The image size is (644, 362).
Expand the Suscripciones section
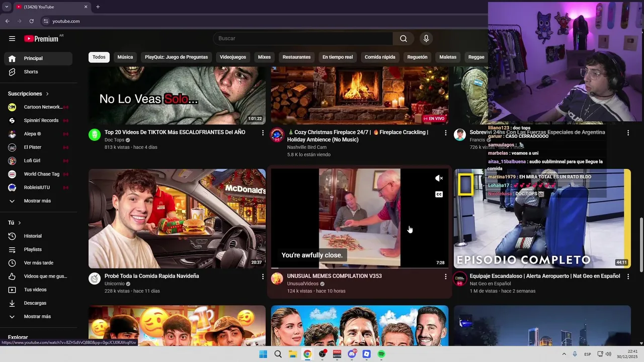(x=29, y=94)
